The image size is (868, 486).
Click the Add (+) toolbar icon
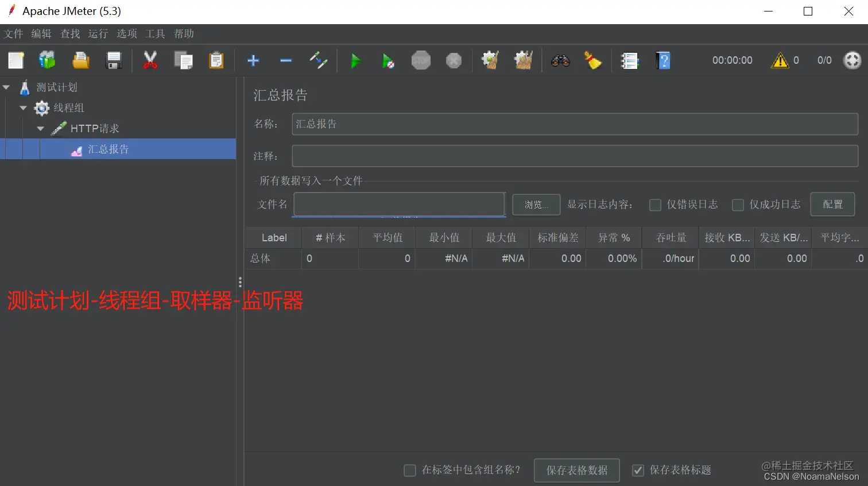(x=253, y=60)
